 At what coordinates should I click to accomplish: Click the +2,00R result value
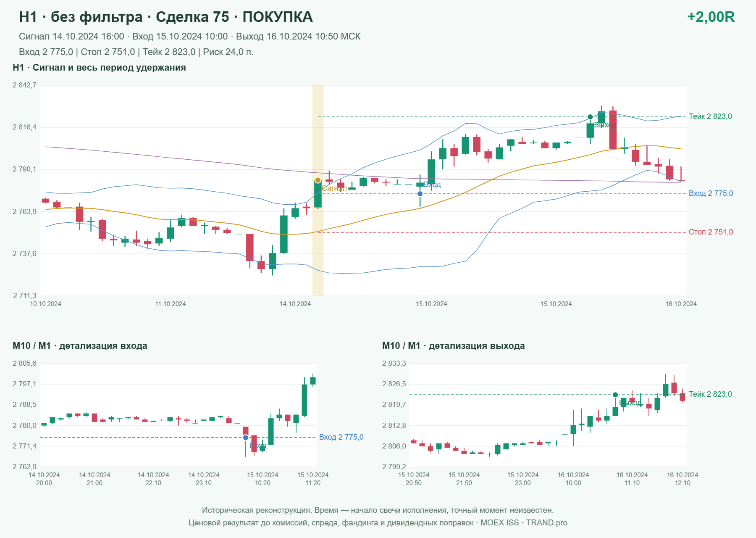(x=711, y=17)
